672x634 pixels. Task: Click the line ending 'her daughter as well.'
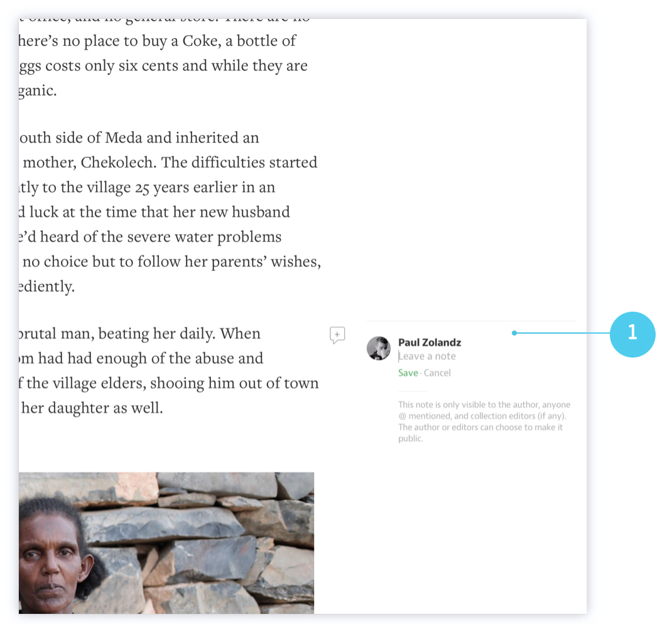point(91,408)
